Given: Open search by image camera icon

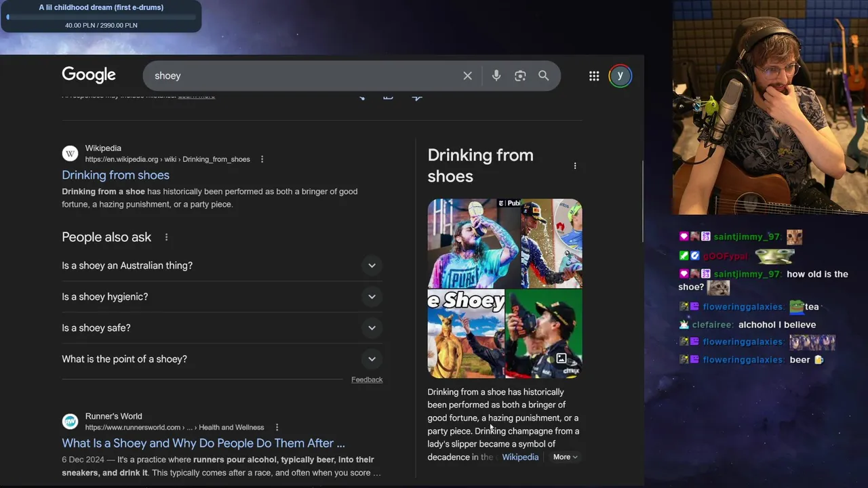Looking at the screenshot, I should (520, 76).
